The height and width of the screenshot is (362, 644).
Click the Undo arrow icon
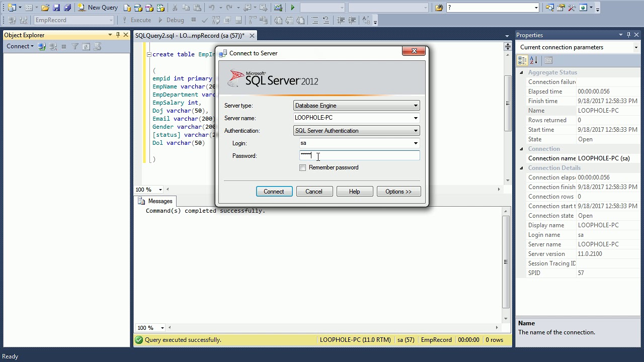pyautogui.click(x=211, y=8)
